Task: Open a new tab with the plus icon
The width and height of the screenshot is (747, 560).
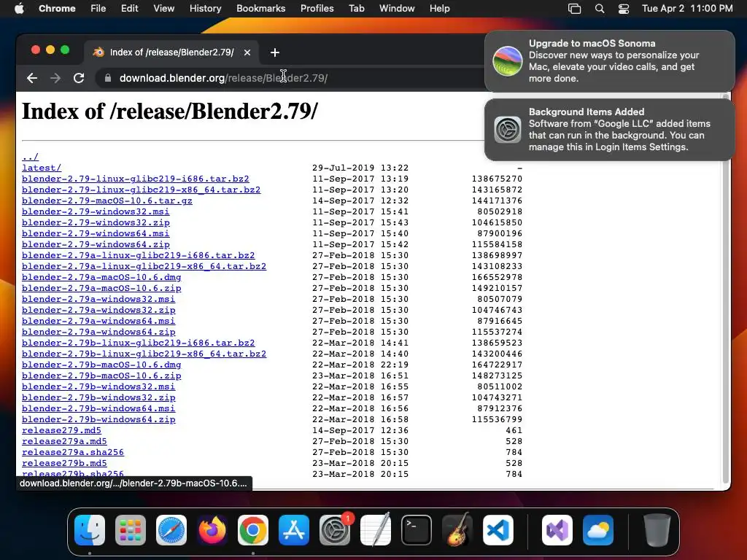Action: pyautogui.click(x=275, y=52)
